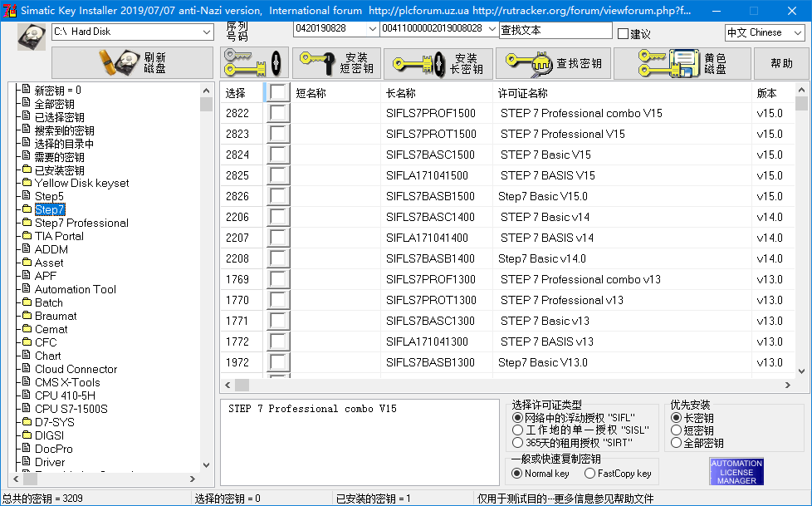
Task: Select the 全部密钥 item
Action: pyautogui.click(x=54, y=104)
